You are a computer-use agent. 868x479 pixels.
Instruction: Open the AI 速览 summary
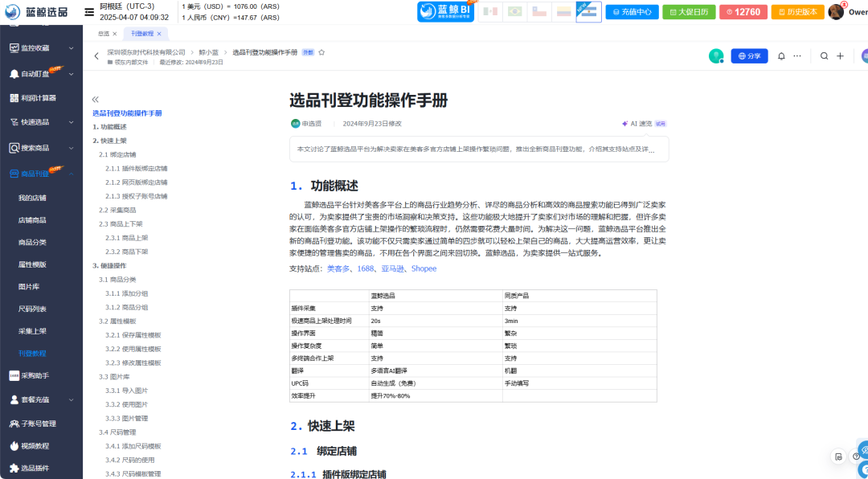tap(645, 124)
